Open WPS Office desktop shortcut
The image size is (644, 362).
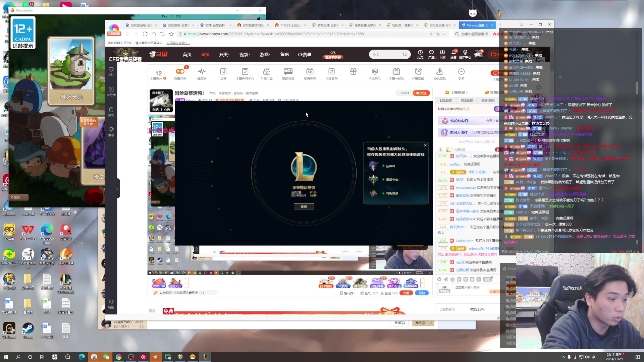pyautogui.click(x=28, y=232)
